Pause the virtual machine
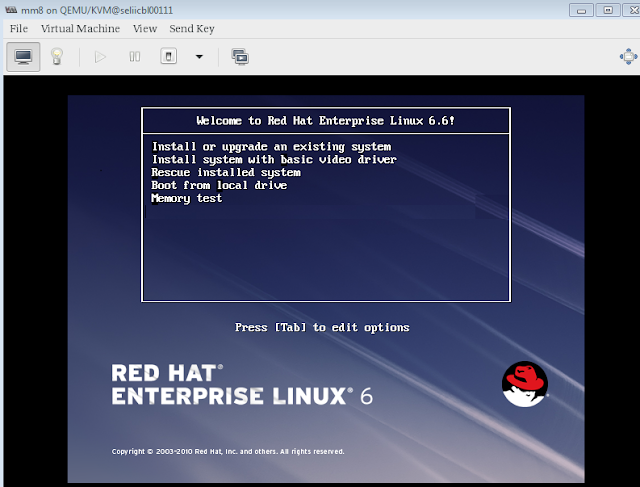The image size is (640, 487). [135, 57]
